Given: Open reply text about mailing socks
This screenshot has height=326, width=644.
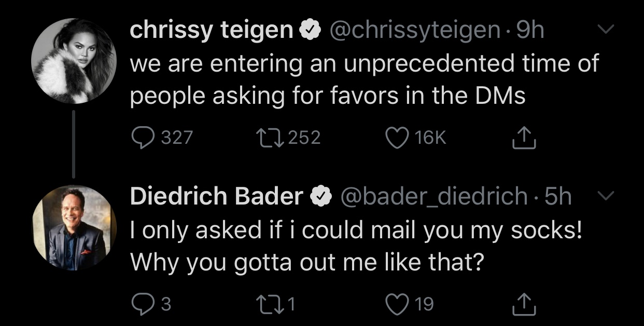Looking at the screenshot, I should 355,246.
